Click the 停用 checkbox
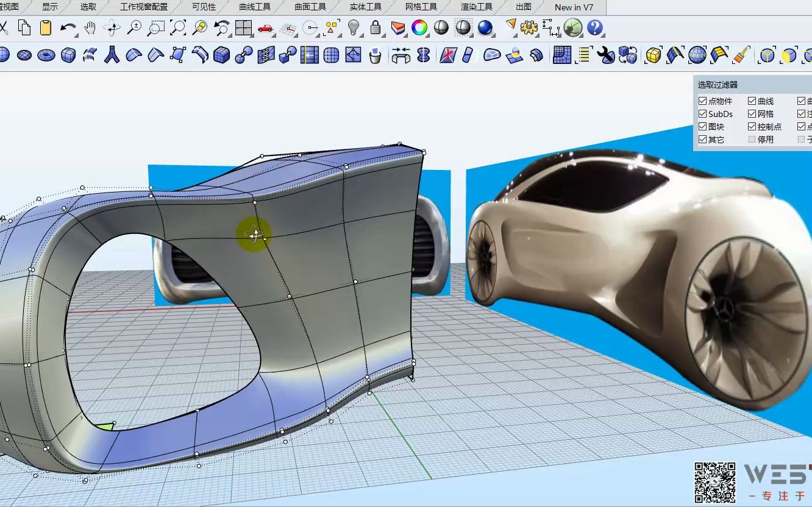Image resolution: width=812 pixels, height=507 pixels. point(752,140)
